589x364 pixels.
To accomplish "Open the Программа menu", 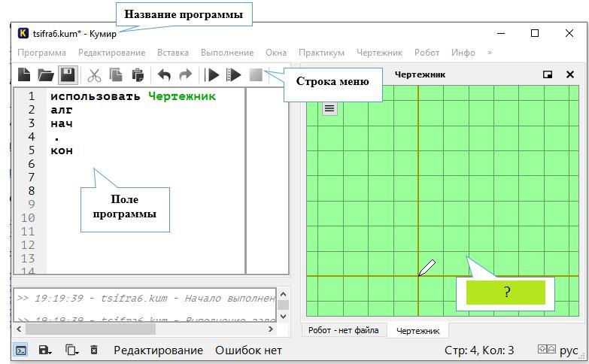I will (x=41, y=53).
